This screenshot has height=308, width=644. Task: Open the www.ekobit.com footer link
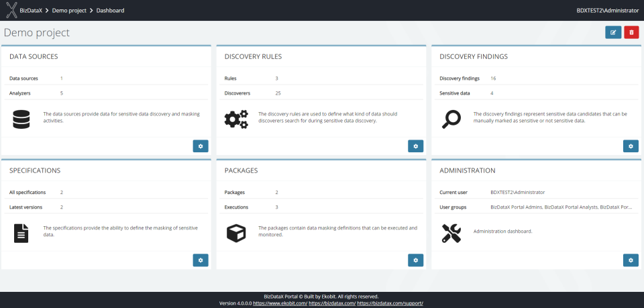pos(280,303)
